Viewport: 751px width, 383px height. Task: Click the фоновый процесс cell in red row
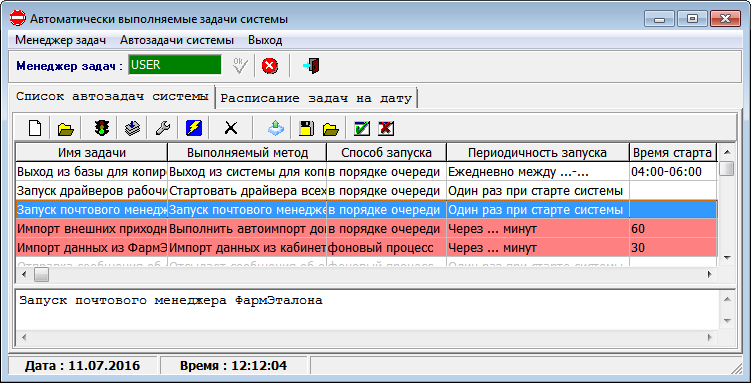(387, 248)
